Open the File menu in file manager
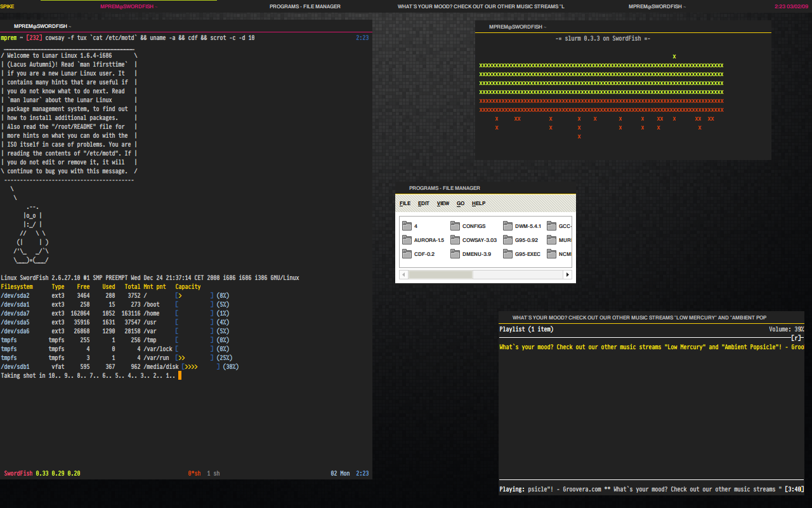The height and width of the screenshot is (508, 812). coord(405,203)
